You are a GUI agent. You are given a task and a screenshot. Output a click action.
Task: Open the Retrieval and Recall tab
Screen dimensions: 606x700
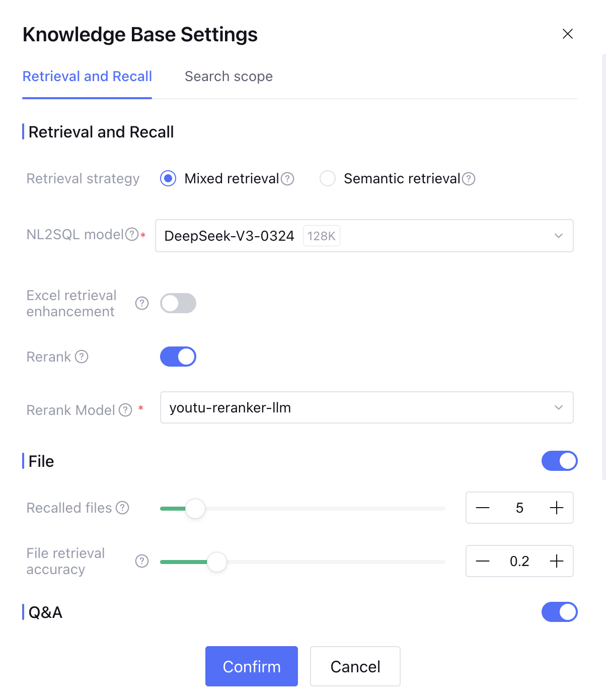(x=87, y=77)
